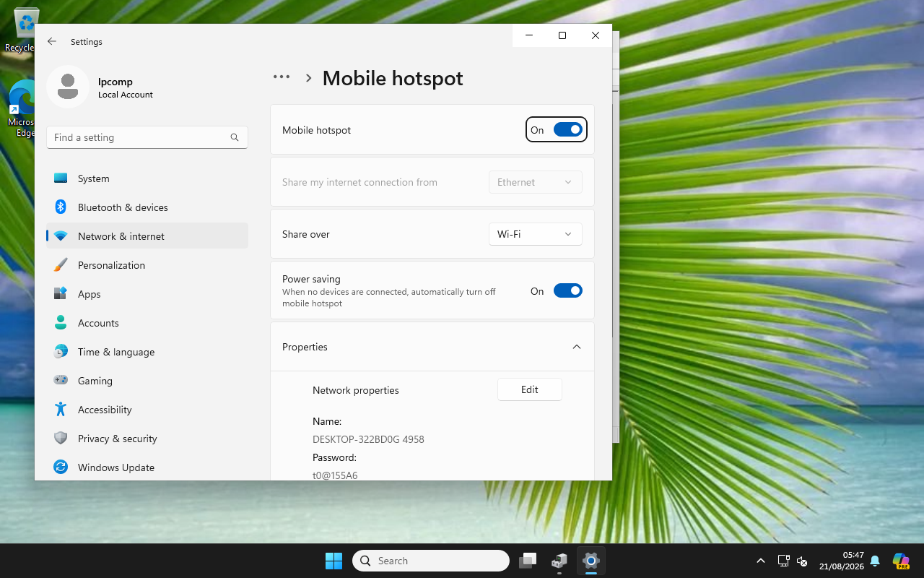
Task: Expand the breadcrumb ellipsis menu
Action: coord(282,77)
